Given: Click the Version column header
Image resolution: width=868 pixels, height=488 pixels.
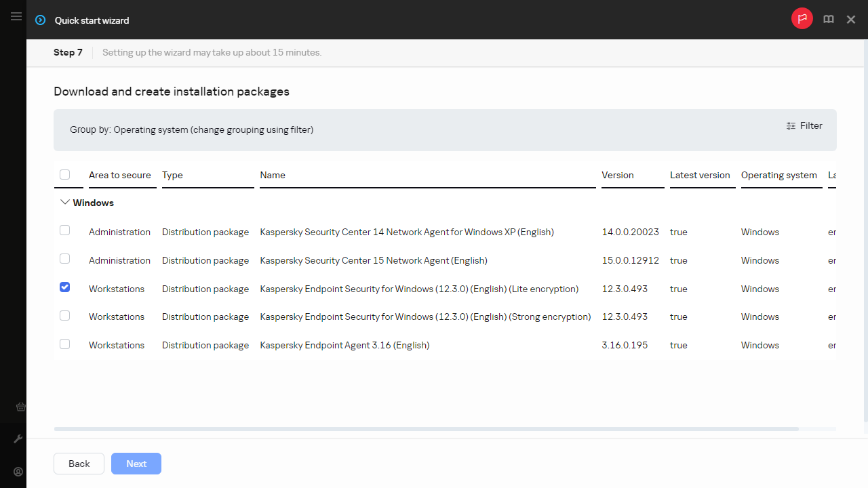Looking at the screenshot, I should click(x=617, y=175).
